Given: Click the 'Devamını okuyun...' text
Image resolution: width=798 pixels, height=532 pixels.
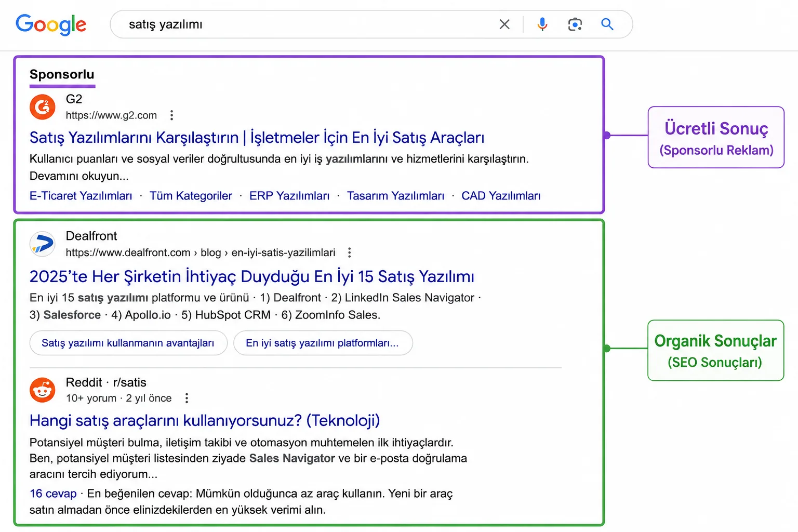Looking at the screenshot, I should (79, 176).
